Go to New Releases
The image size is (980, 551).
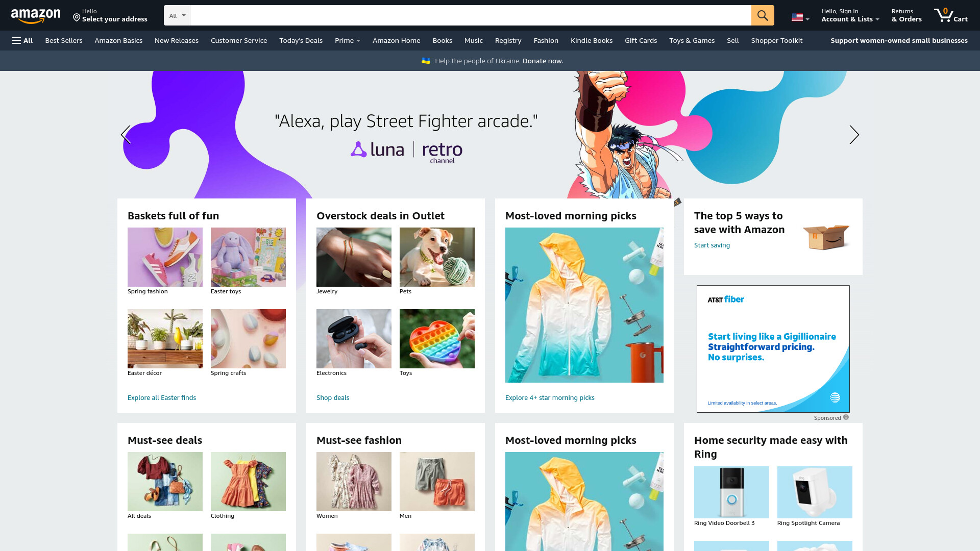click(177, 40)
